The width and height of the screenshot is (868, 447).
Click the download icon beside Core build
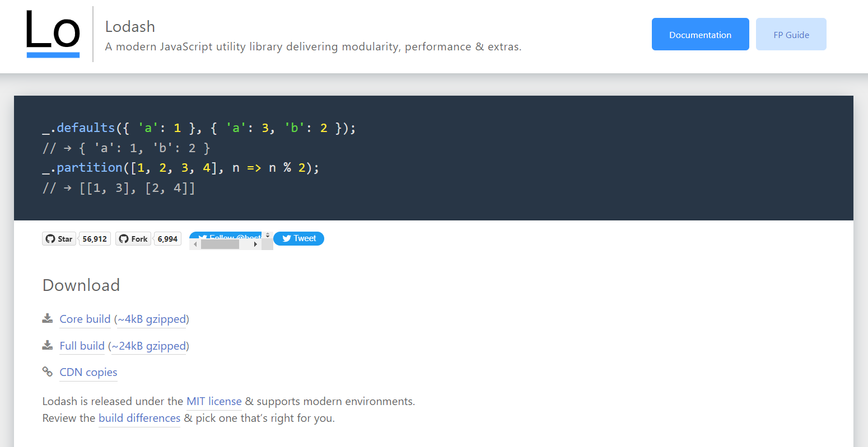[48, 319]
